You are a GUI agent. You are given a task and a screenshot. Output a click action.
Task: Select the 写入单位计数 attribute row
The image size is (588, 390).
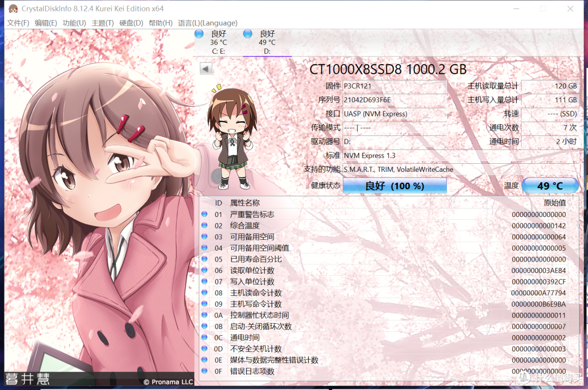click(x=384, y=282)
